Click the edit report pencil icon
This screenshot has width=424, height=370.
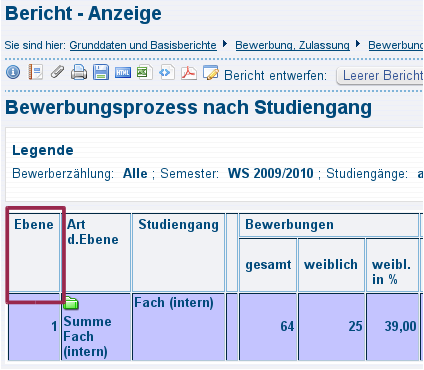pos(211,73)
